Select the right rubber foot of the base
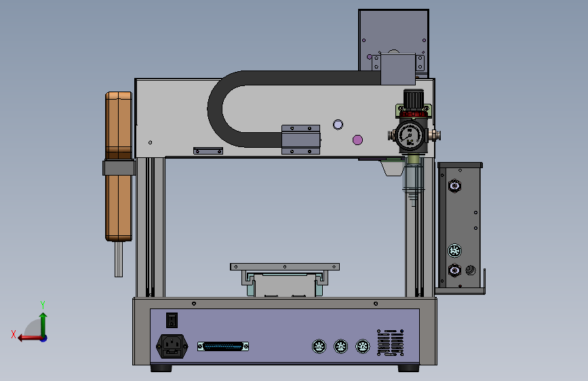Viewport: 588px width, 381px height. coord(408,368)
